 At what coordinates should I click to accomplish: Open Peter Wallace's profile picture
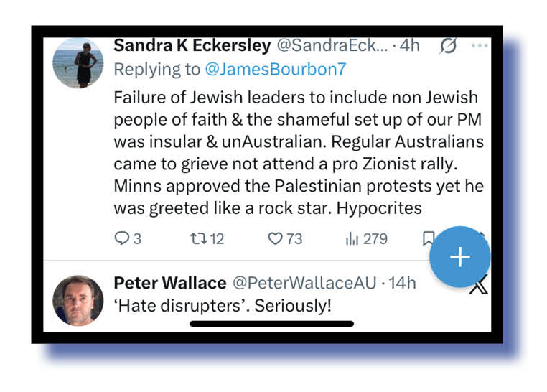click(x=78, y=300)
